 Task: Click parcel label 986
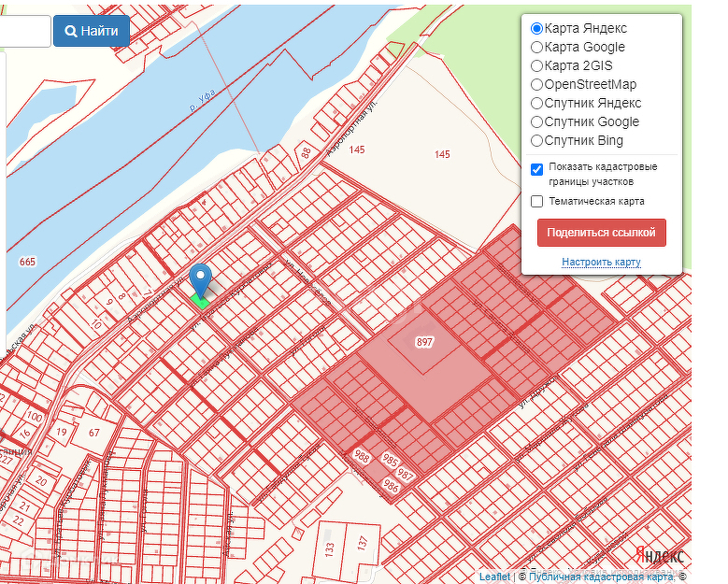(x=391, y=486)
